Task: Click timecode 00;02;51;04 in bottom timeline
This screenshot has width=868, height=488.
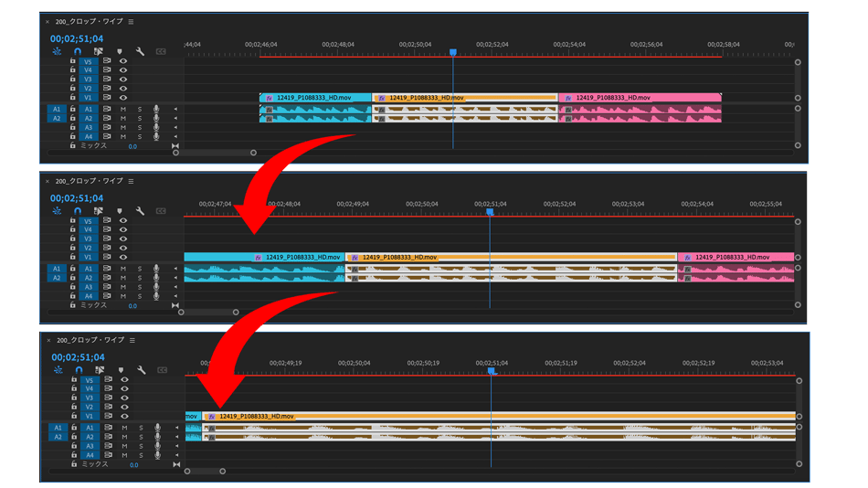Action: pos(78,357)
